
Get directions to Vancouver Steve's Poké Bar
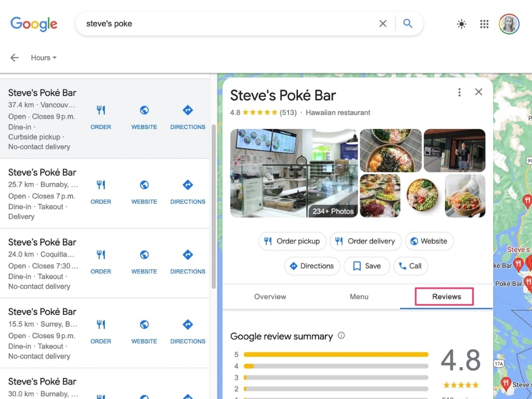click(x=188, y=118)
